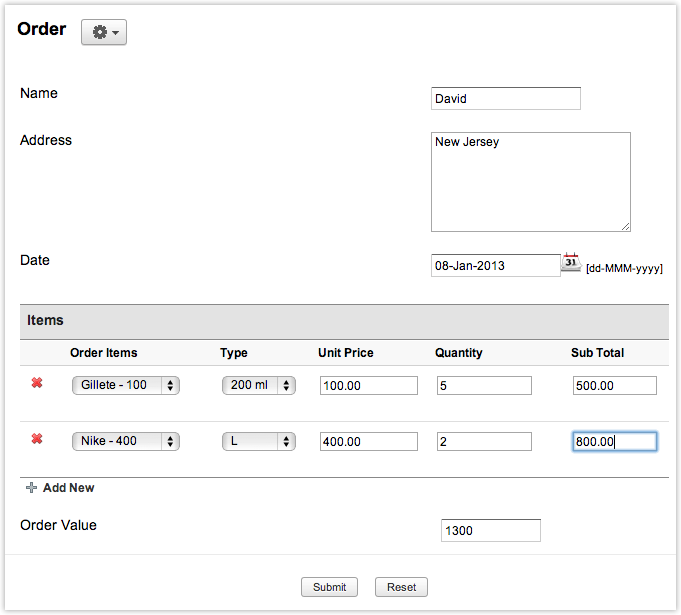Remove the Nike item row
Viewport: 681px width, 615px height.
[37, 439]
